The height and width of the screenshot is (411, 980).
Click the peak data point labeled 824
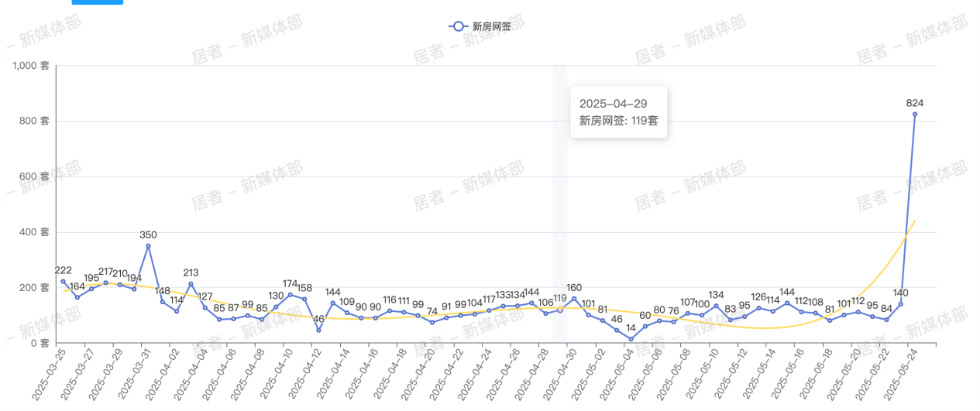pos(915,115)
